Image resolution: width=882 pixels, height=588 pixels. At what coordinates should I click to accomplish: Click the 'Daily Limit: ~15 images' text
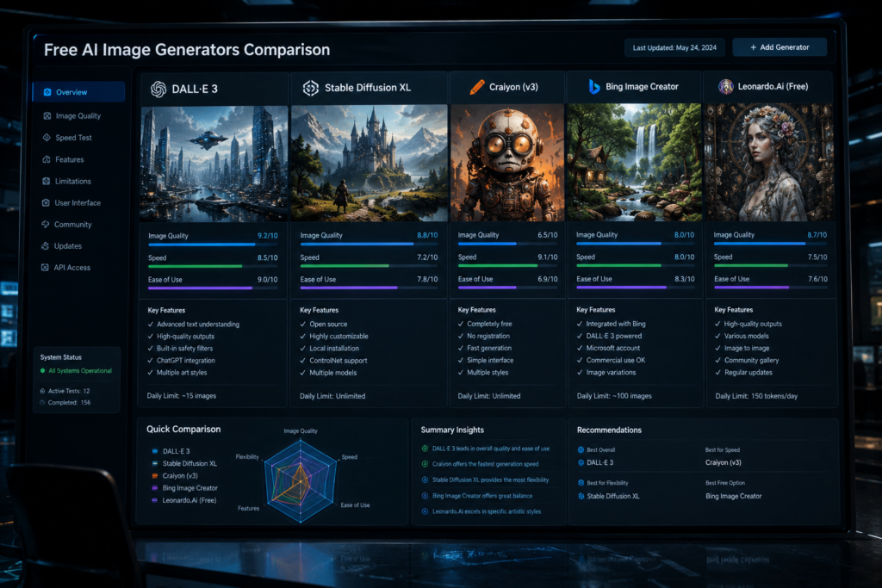click(182, 396)
